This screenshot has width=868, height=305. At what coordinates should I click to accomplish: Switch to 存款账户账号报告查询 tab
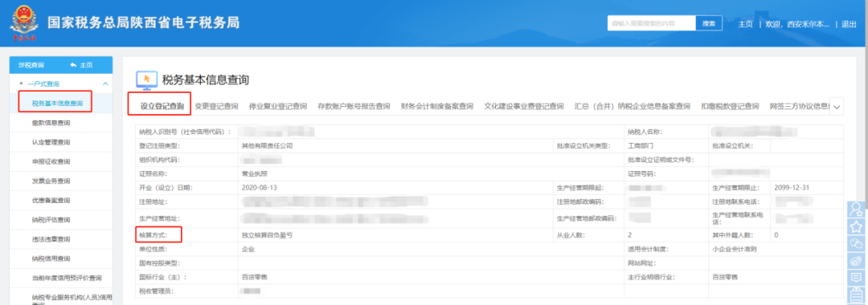click(354, 106)
